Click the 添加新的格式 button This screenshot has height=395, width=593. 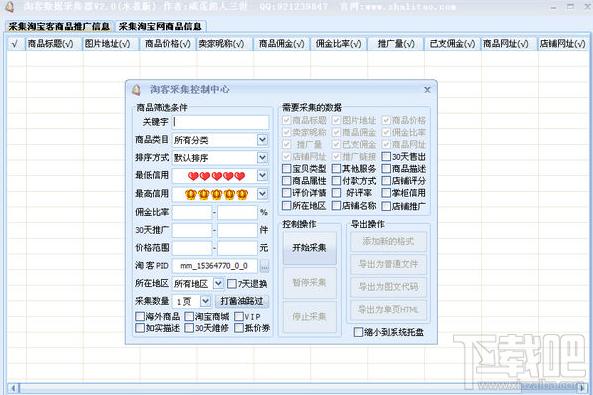[388, 241]
